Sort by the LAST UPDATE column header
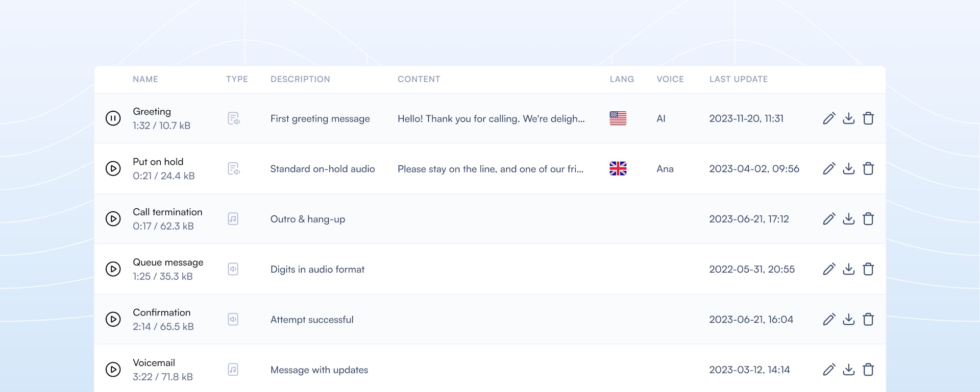Viewport: 980px width, 392px height. tap(738, 79)
